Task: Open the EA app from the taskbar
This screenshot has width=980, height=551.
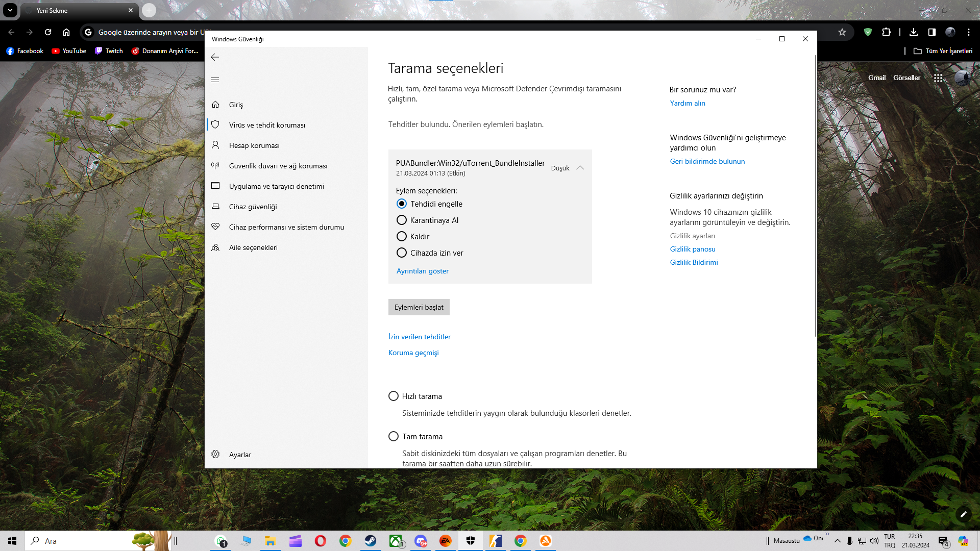Action: pyautogui.click(x=446, y=541)
